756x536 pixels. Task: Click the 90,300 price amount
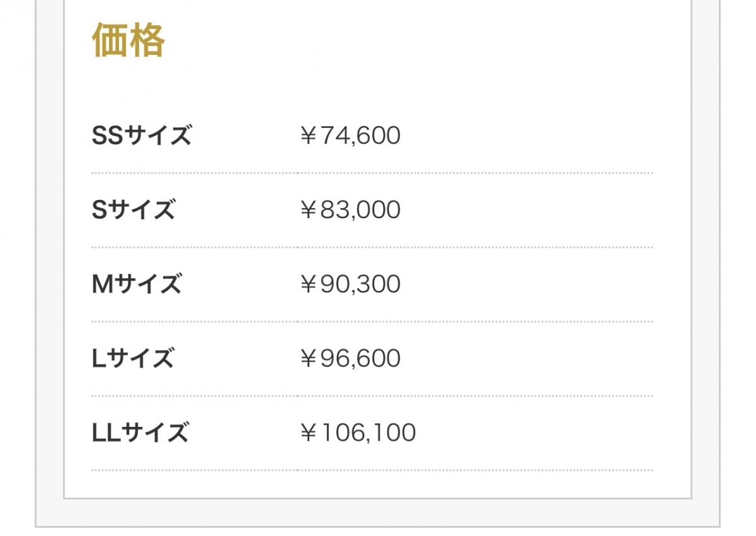360,284
